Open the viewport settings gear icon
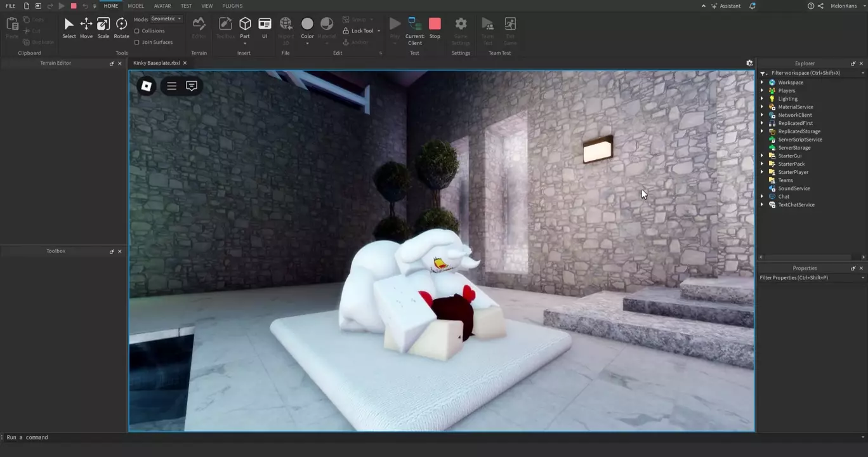This screenshot has height=457, width=868. click(x=749, y=63)
